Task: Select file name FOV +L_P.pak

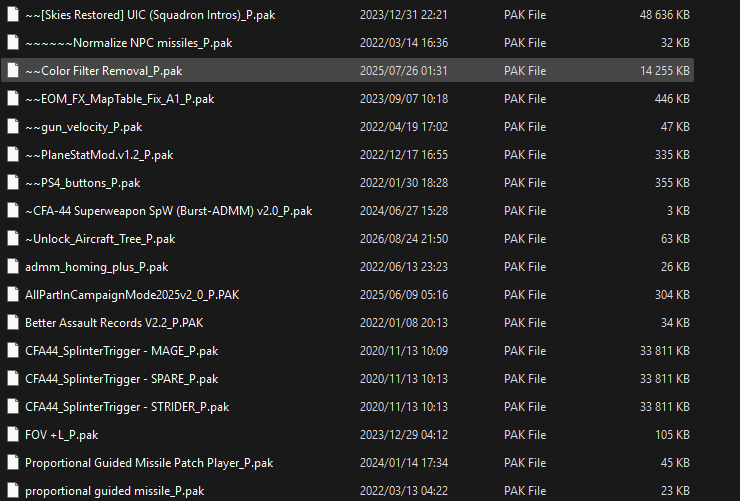Action: point(61,435)
